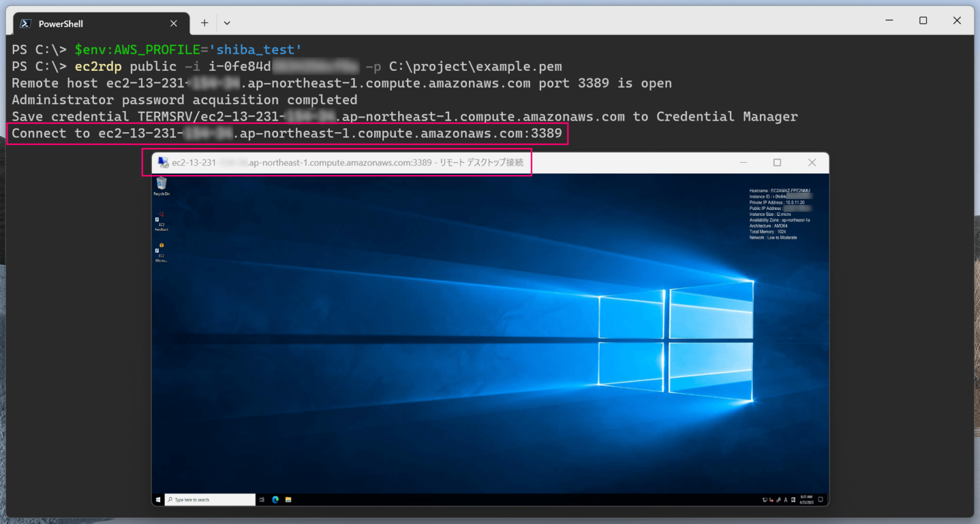This screenshot has height=524, width=980.
Task: Click the RDP icon in the connection window title bar
Action: click(x=162, y=162)
